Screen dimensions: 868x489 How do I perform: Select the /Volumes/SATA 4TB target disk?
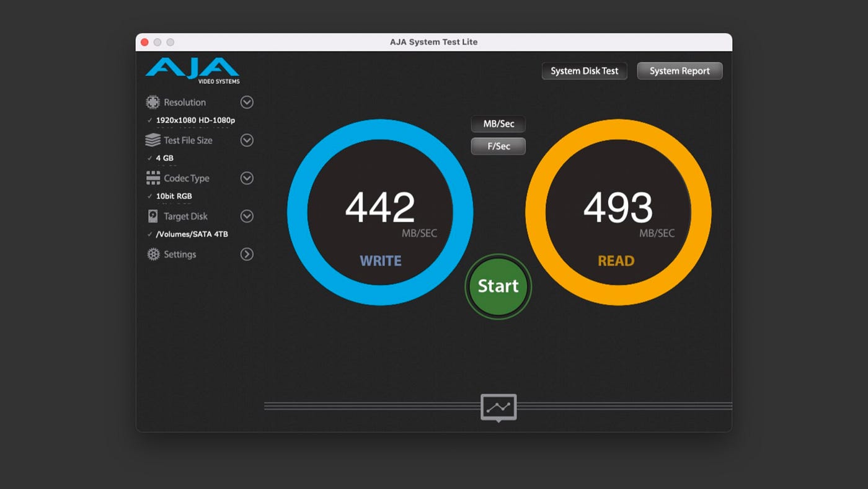[x=192, y=235]
